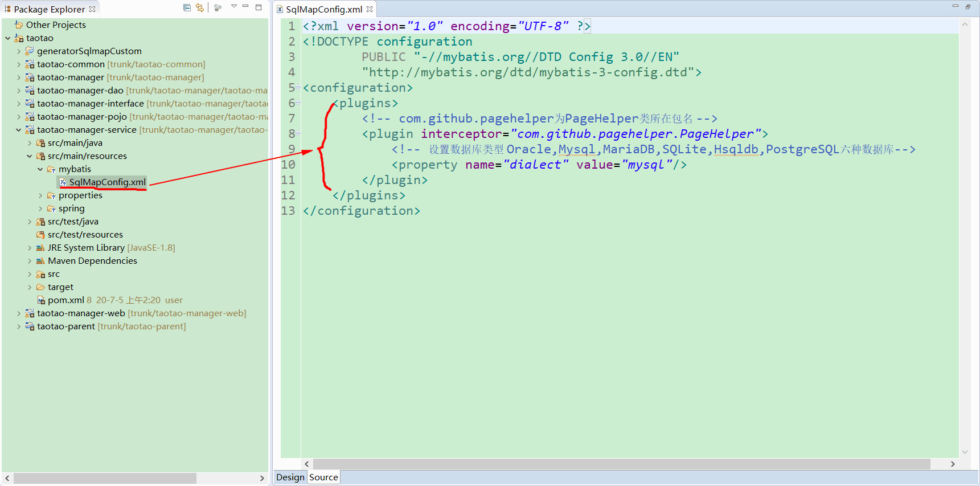The width and height of the screenshot is (980, 486).
Task: Click the Collapse All icon in Package Explorer
Action: coord(187,7)
